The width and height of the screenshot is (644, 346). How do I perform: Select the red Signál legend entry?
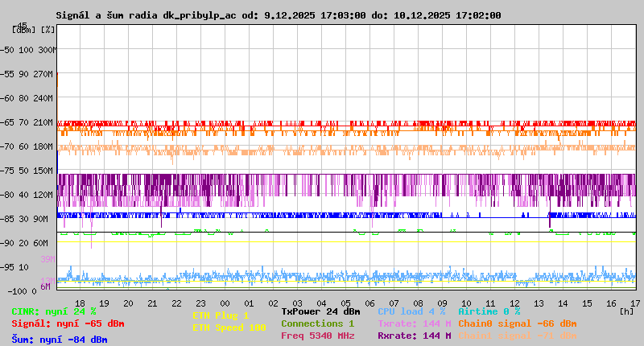point(68,323)
